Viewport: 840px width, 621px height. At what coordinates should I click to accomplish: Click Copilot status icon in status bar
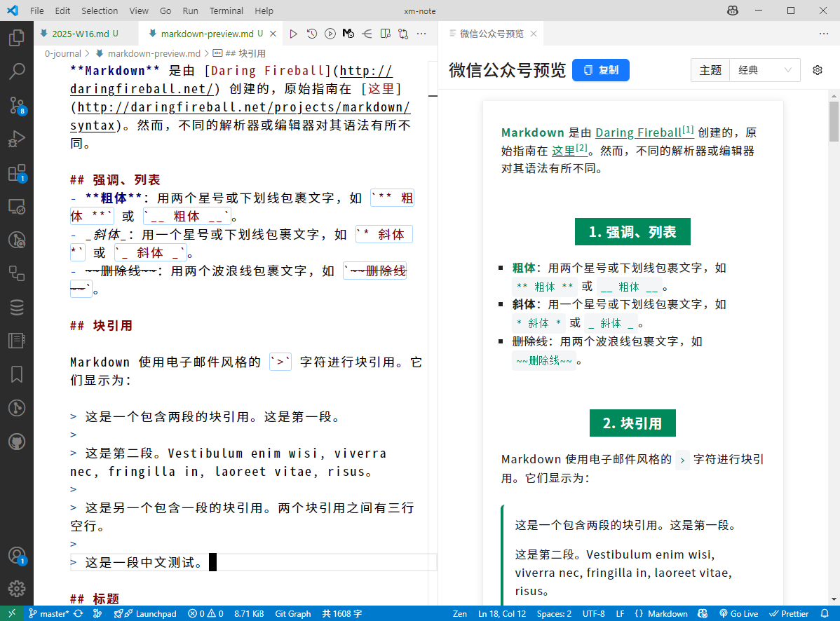coord(703,613)
